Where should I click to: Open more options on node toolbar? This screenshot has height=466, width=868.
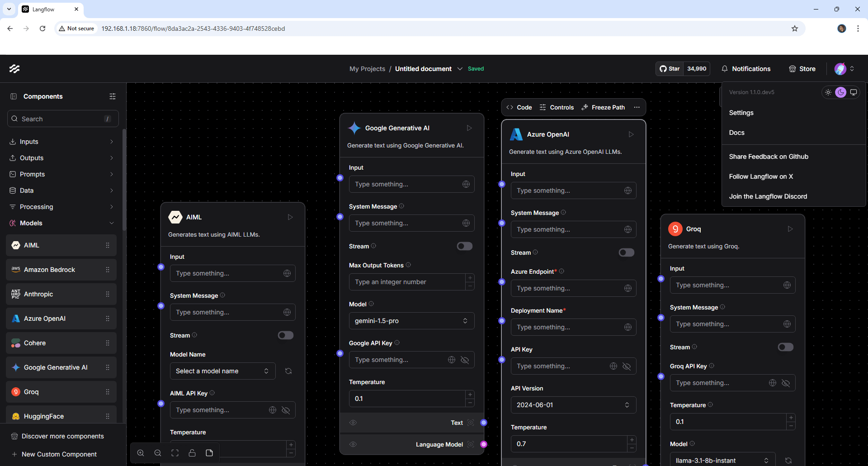(637, 107)
